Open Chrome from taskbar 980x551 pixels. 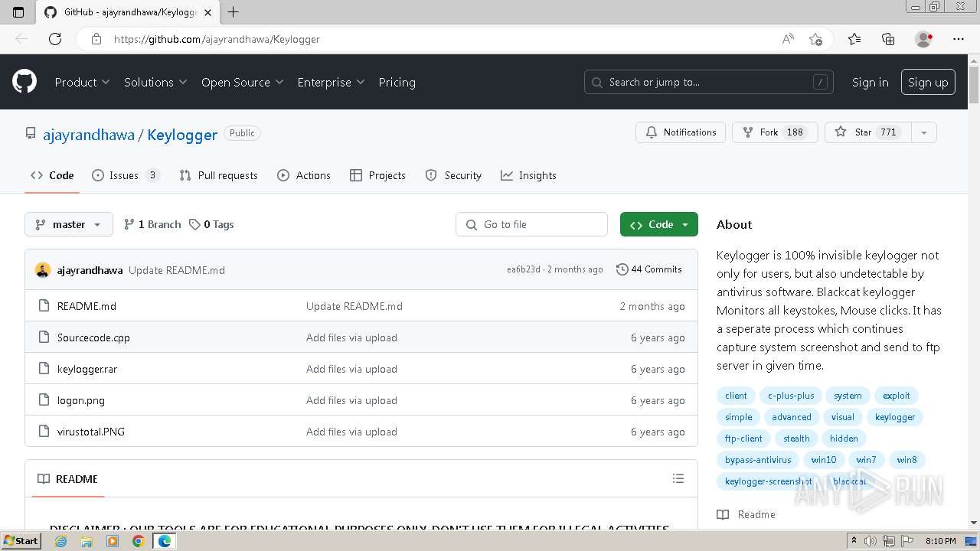click(x=138, y=541)
